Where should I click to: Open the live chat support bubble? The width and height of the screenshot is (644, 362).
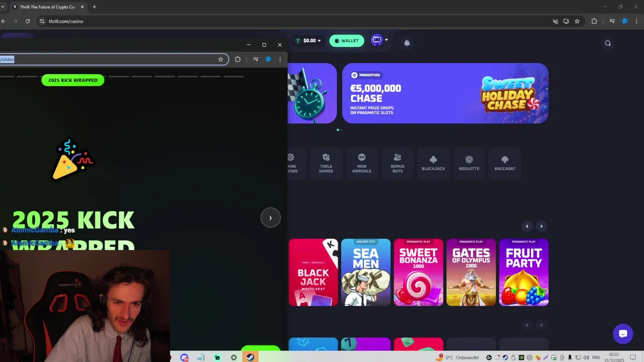click(x=623, y=334)
